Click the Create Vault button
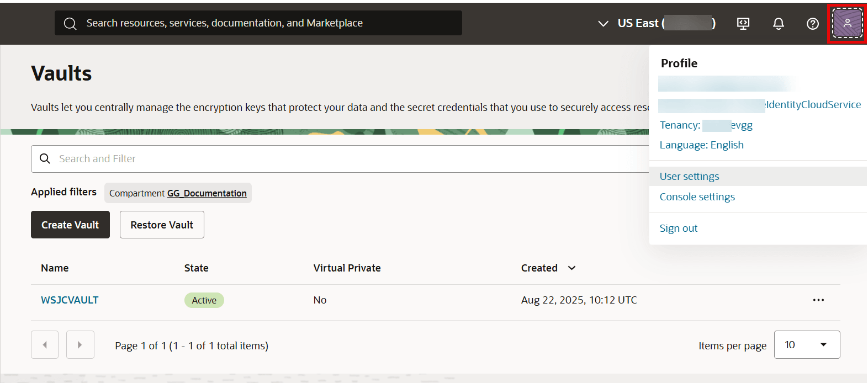The image size is (868, 383). (x=70, y=225)
